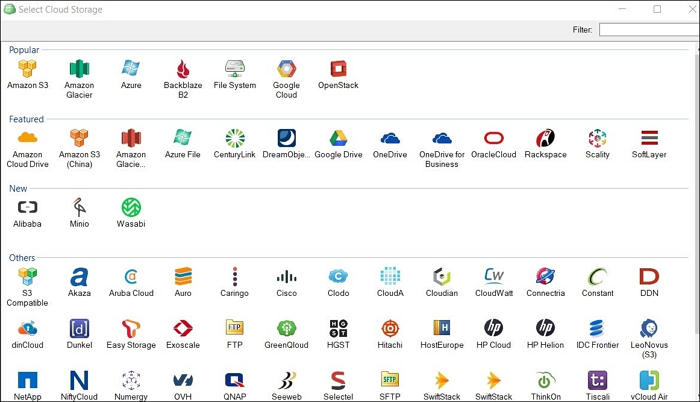Select the OVH icon
This screenshot has width=700, height=402.
[x=183, y=385]
